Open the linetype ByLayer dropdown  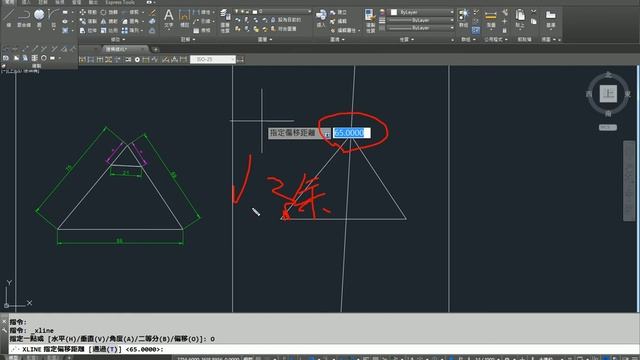tap(420, 28)
